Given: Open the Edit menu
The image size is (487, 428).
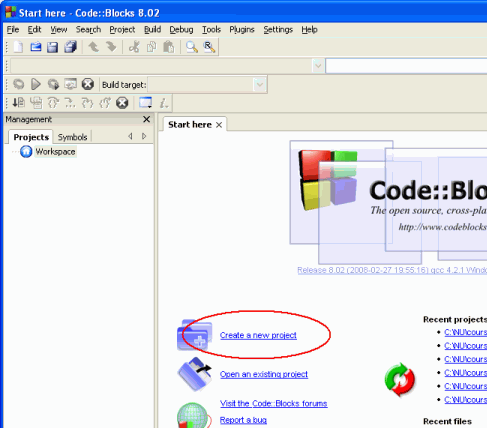Looking at the screenshot, I should [x=34, y=30].
